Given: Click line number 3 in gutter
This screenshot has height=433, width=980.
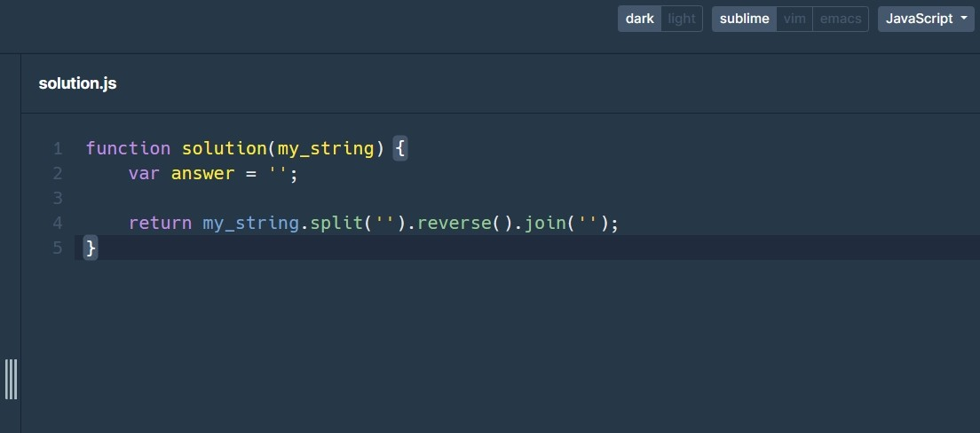Looking at the screenshot, I should pyautogui.click(x=58, y=199).
